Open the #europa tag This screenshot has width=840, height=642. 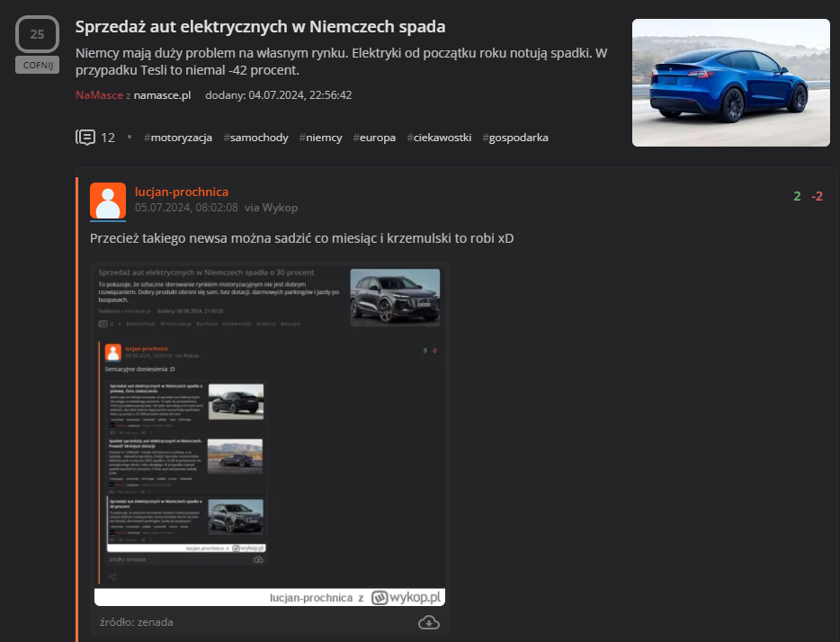[x=374, y=138]
